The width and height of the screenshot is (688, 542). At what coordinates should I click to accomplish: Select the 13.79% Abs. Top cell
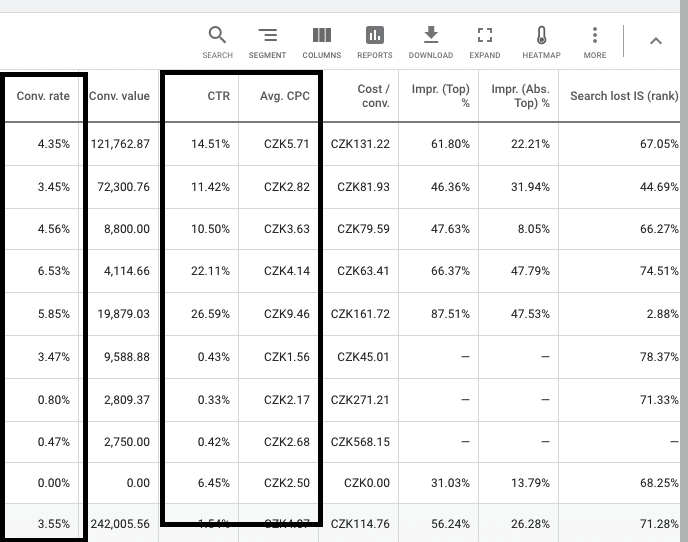[530, 483]
